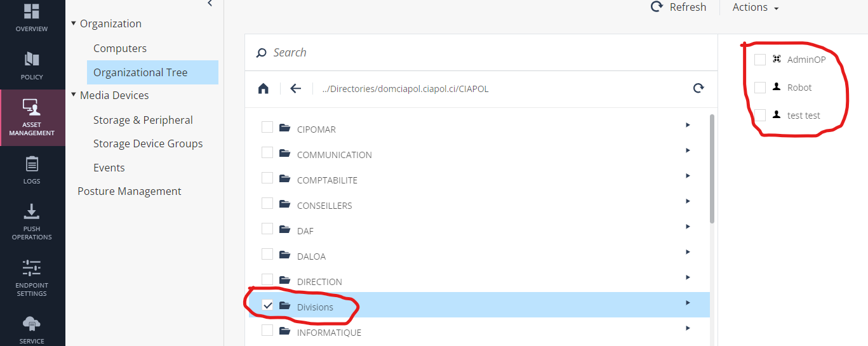Click the Refresh circular arrow icon
The width and height of the screenshot is (868, 346).
click(657, 7)
